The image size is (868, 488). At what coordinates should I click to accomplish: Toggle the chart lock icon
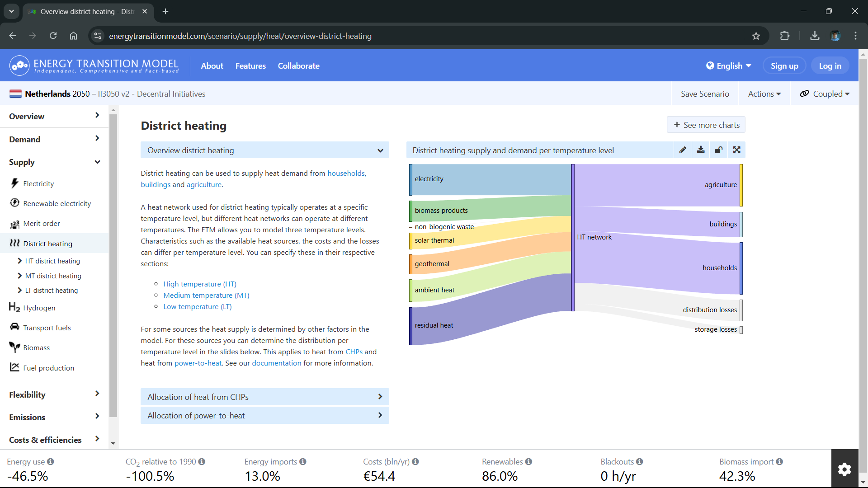click(x=719, y=150)
